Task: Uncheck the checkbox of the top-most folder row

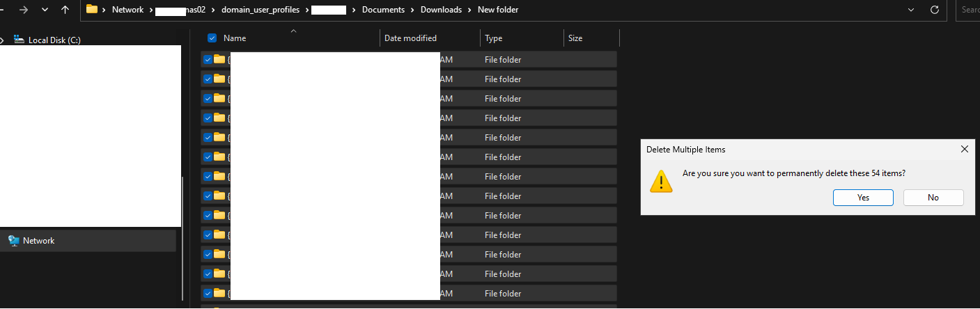Action: tap(208, 60)
